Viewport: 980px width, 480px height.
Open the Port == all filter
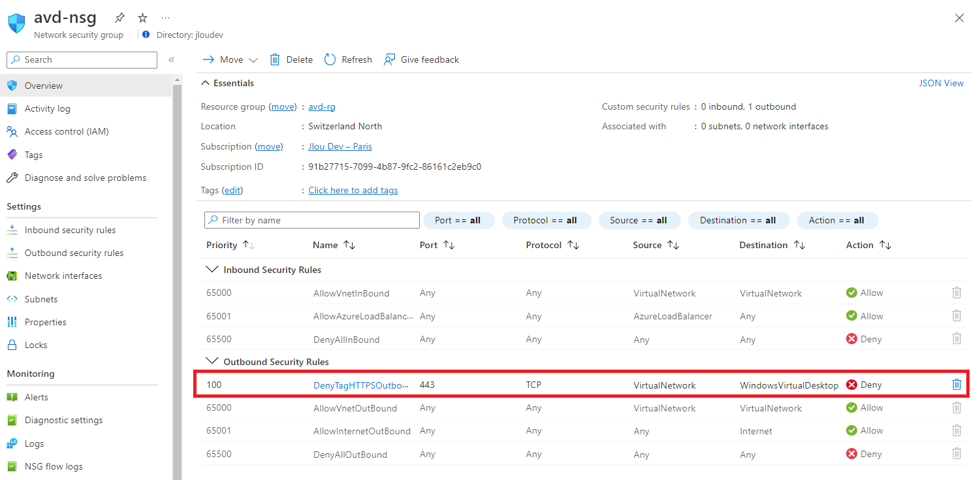(459, 220)
